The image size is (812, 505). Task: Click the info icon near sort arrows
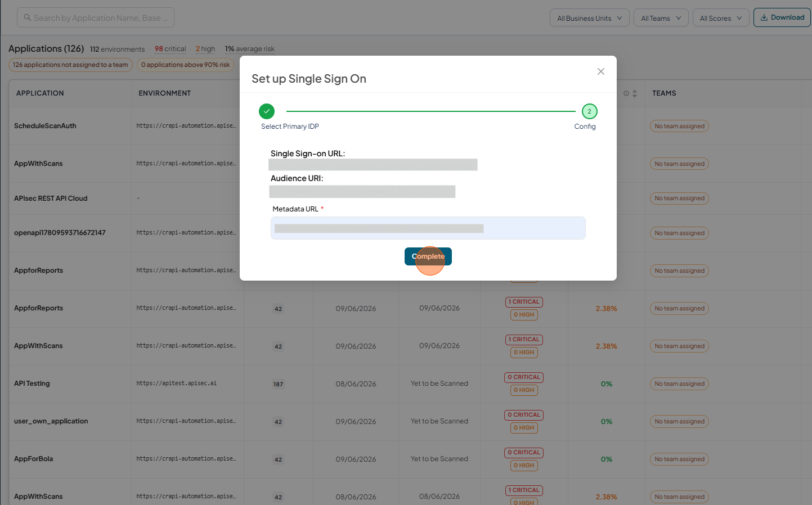(x=626, y=93)
